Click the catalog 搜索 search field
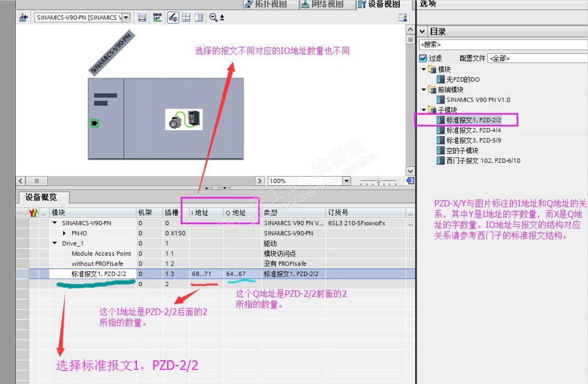 (x=503, y=45)
